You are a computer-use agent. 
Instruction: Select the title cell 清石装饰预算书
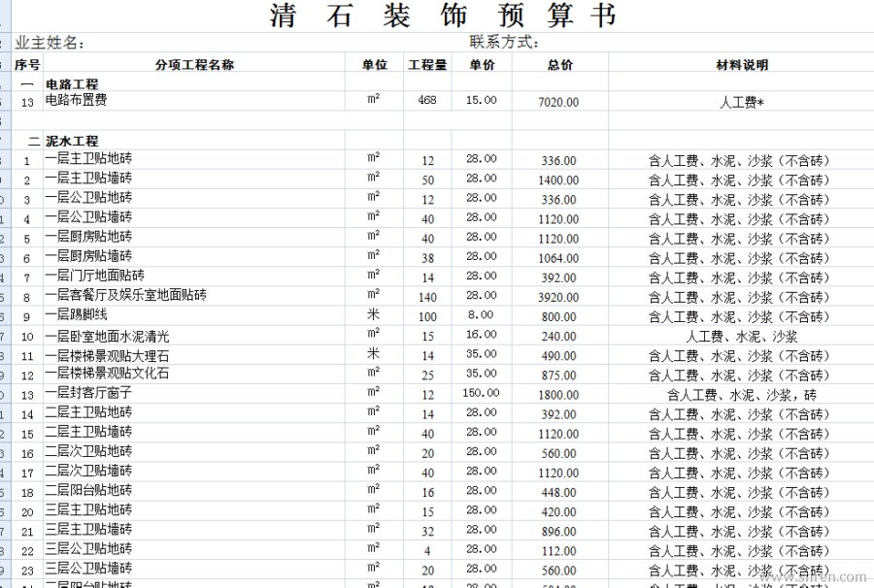click(443, 16)
